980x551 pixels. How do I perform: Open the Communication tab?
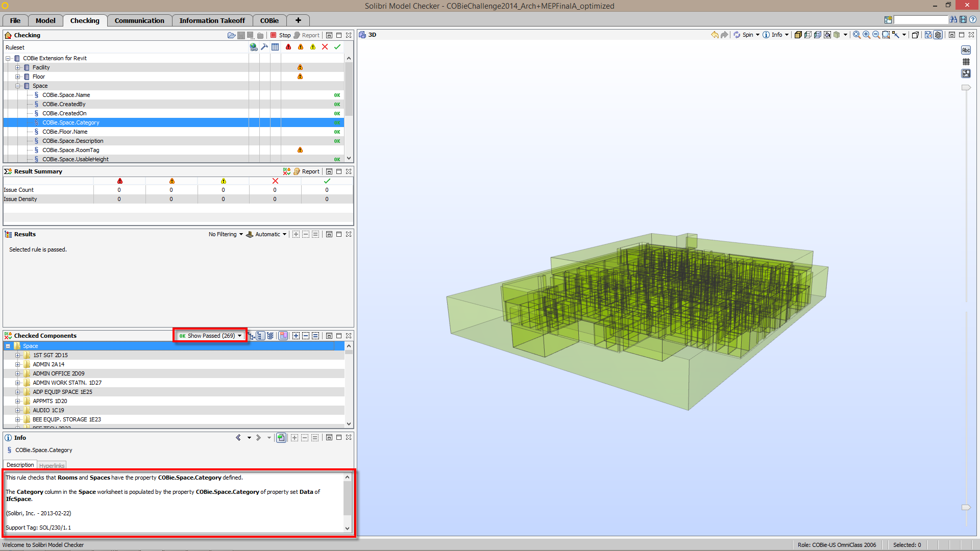139,20
